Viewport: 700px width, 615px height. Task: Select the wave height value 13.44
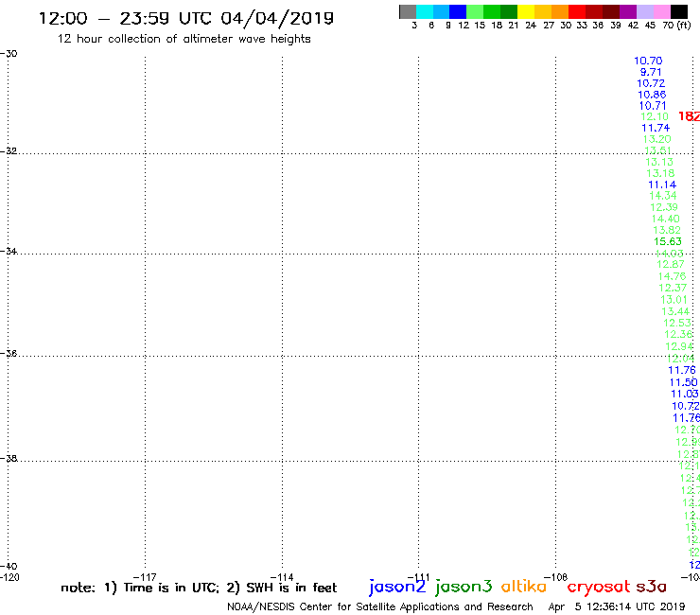pyautogui.click(x=675, y=311)
